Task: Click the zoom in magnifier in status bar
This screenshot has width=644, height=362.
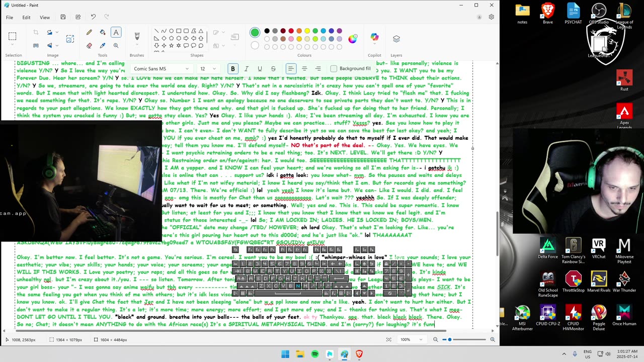Action: click(x=492, y=340)
